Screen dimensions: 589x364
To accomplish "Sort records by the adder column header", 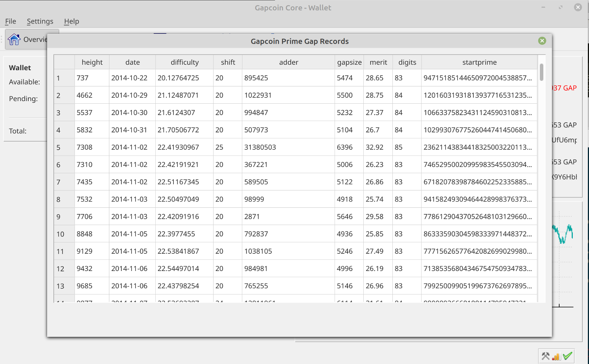I will (289, 62).
